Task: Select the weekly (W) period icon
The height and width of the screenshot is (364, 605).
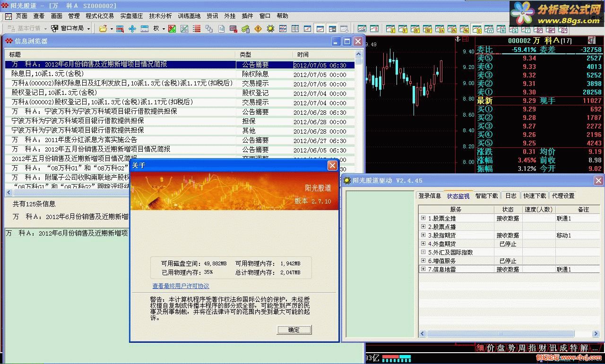Action: (489, 29)
